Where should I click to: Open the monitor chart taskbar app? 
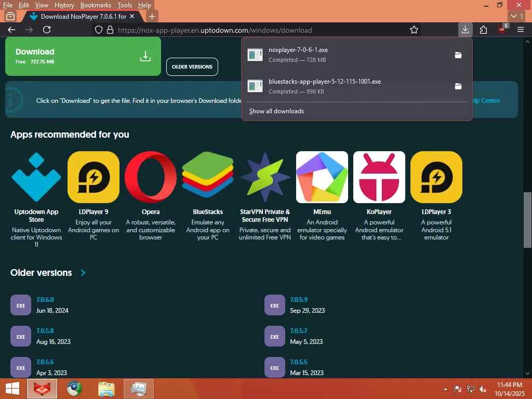tap(138, 389)
